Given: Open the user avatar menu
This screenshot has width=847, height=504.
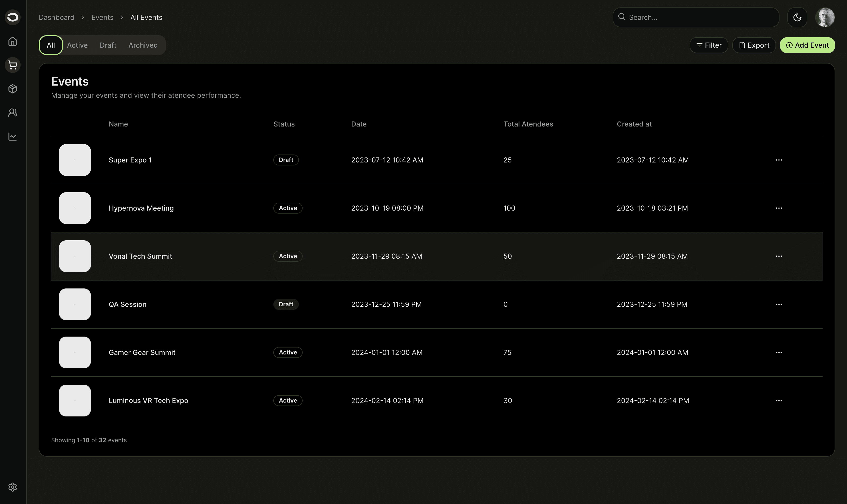Looking at the screenshot, I should [825, 17].
